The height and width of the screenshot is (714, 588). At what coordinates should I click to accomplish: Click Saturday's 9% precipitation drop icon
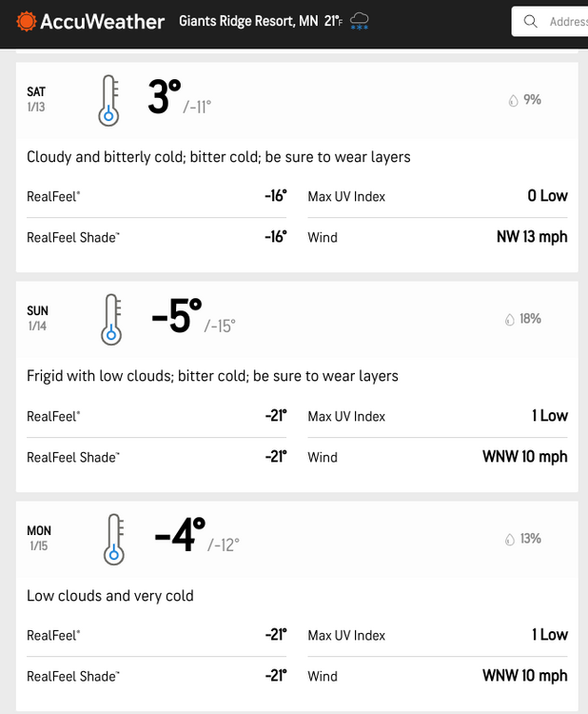click(x=514, y=99)
